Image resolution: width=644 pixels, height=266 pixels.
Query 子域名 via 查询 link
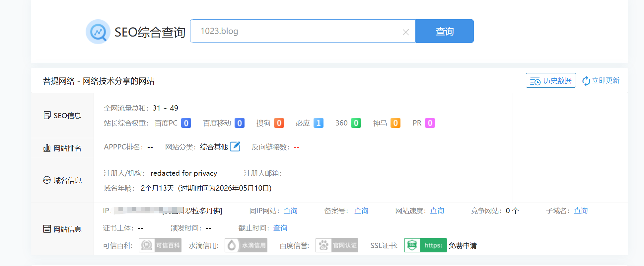(581, 211)
